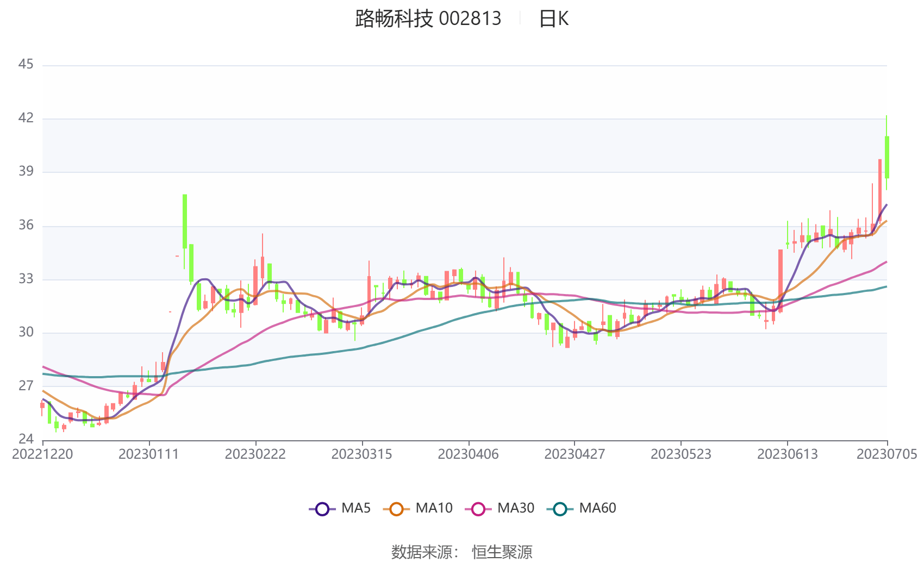Click the tall green candlestick near 20230705
The height and width of the screenshot is (562, 924).
pos(887,157)
